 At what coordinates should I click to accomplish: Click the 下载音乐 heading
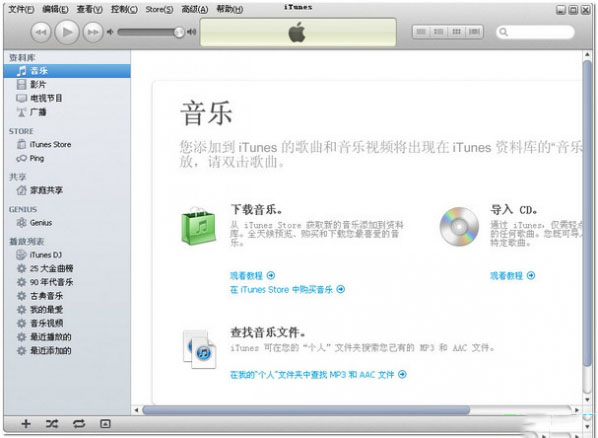click(x=256, y=209)
